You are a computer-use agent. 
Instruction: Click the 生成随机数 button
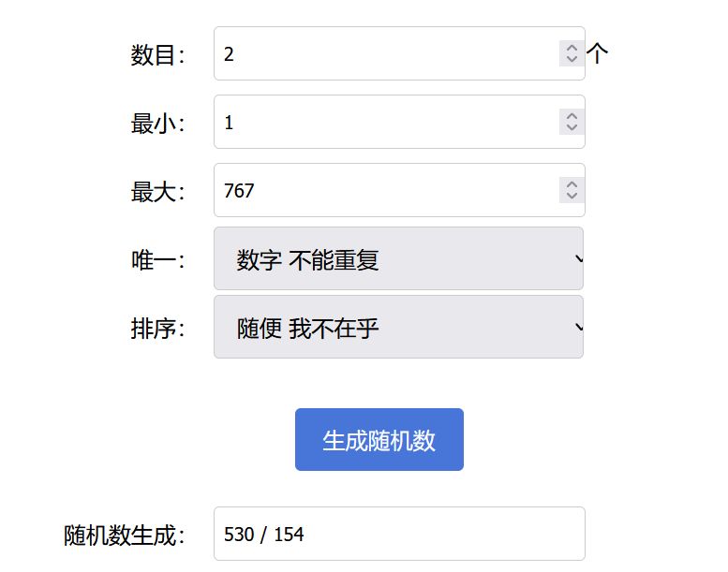click(x=379, y=440)
